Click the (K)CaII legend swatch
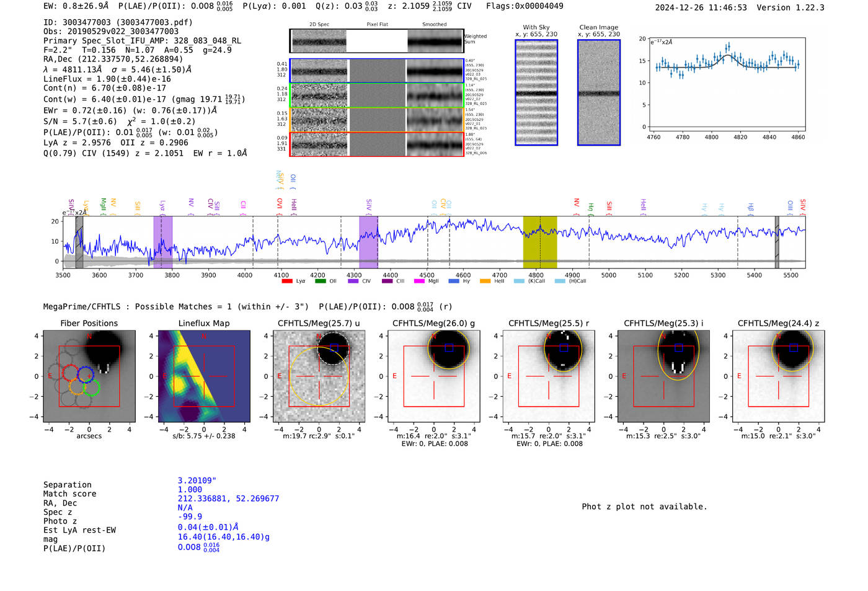868x591 pixels. (x=519, y=281)
